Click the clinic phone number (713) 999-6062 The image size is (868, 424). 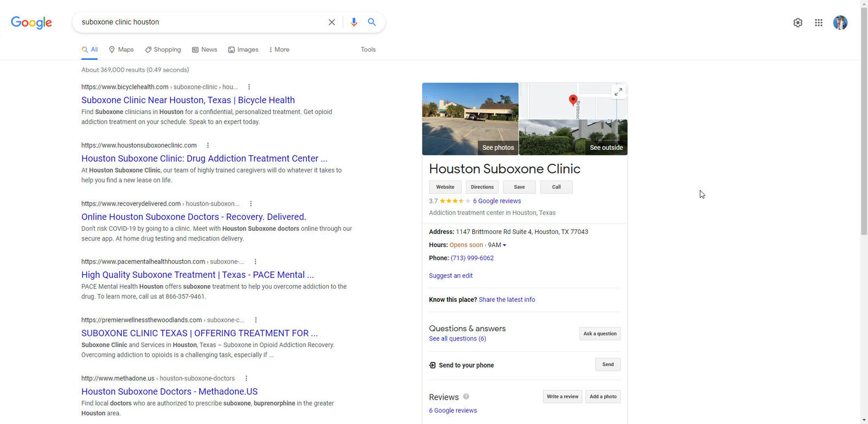point(472,258)
